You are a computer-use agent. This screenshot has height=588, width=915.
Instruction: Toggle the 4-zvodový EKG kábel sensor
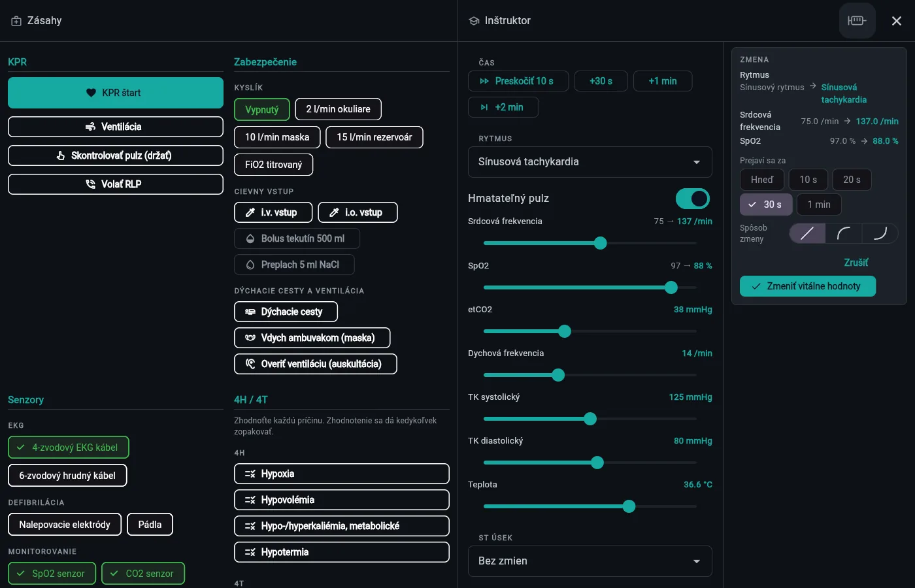69,448
